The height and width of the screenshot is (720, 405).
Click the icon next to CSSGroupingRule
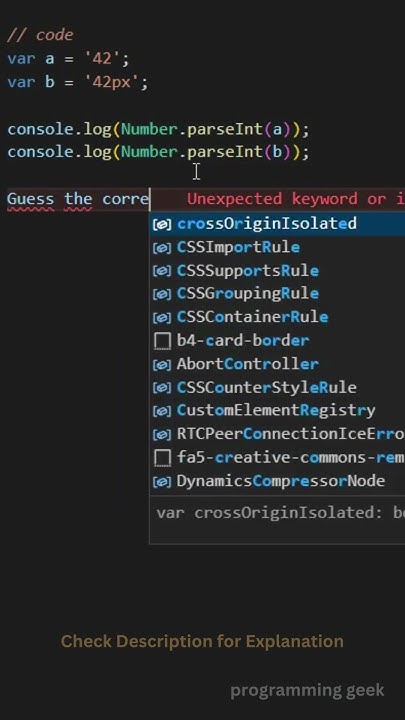point(162,294)
